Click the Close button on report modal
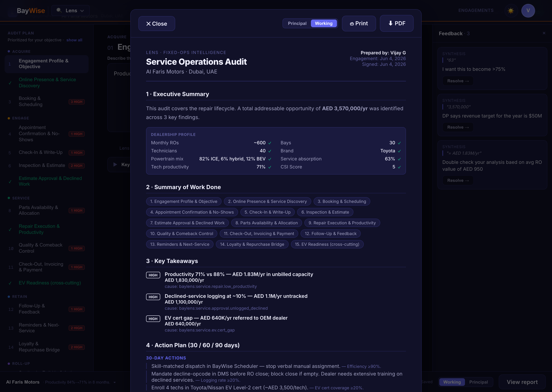The width and height of the screenshot is (552, 392). tap(157, 24)
